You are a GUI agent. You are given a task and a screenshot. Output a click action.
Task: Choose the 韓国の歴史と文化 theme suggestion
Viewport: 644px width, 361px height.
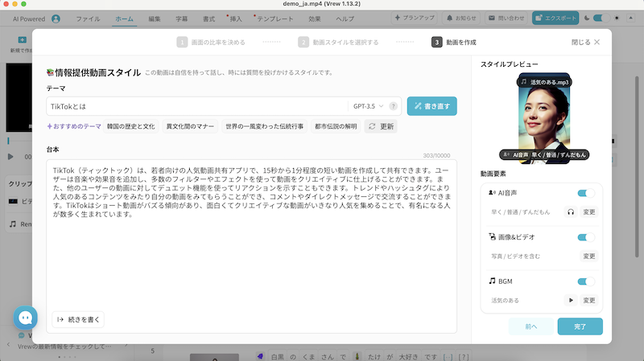[x=131, y=126]
